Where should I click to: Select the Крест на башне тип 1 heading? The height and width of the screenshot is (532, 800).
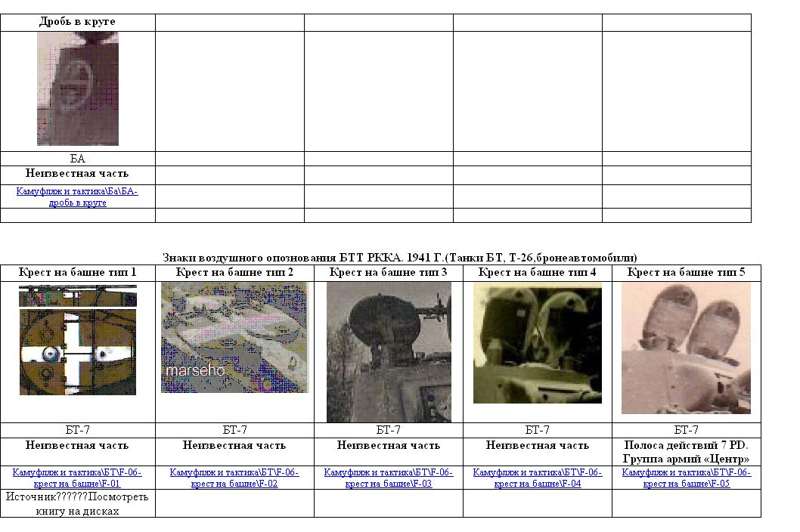click(77, 272)
